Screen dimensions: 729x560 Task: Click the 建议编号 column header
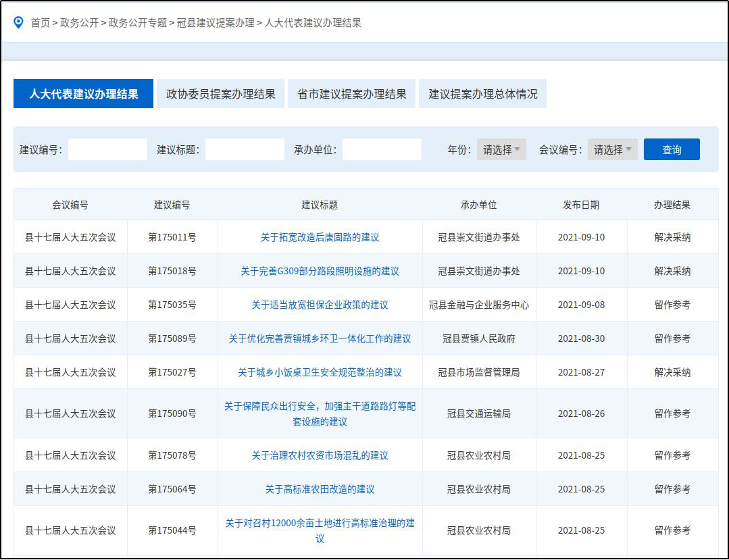(x=172, y=205)
